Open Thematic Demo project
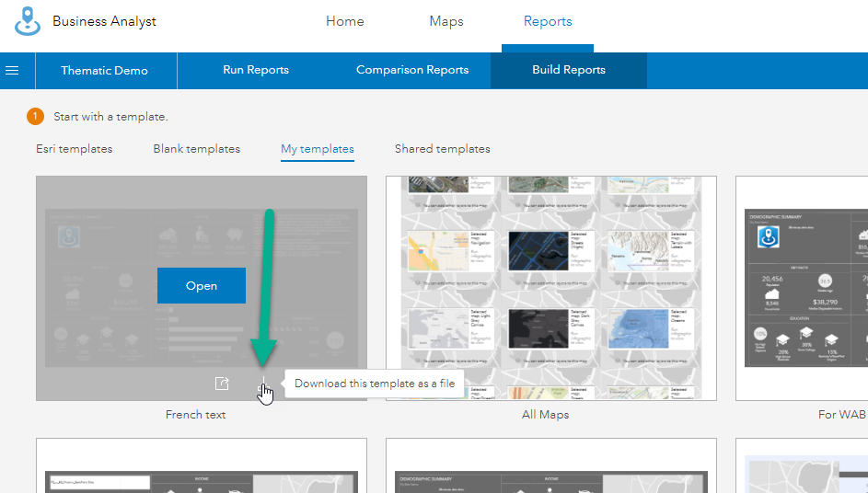 pyautogui.click(x=104, y=70)
